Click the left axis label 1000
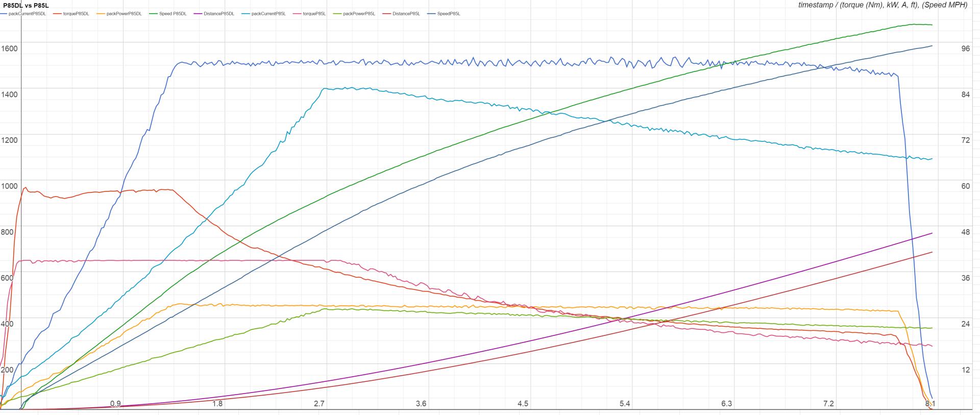Image resolution: width=980 pixels, height=415 pixels. (9, 186)
